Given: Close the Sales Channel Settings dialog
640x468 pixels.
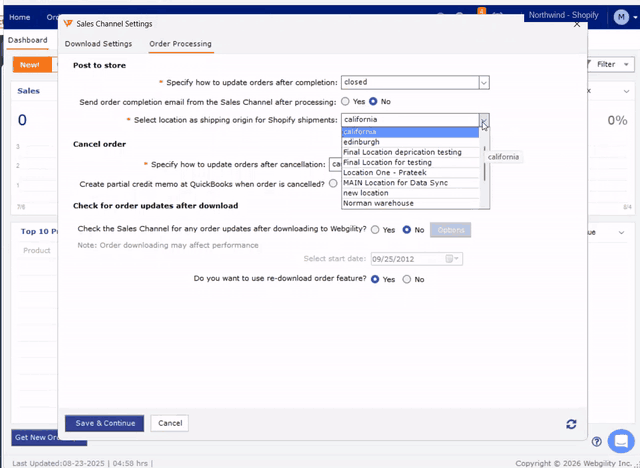Looking at the screenshot, I should click(x=576, y=24).
